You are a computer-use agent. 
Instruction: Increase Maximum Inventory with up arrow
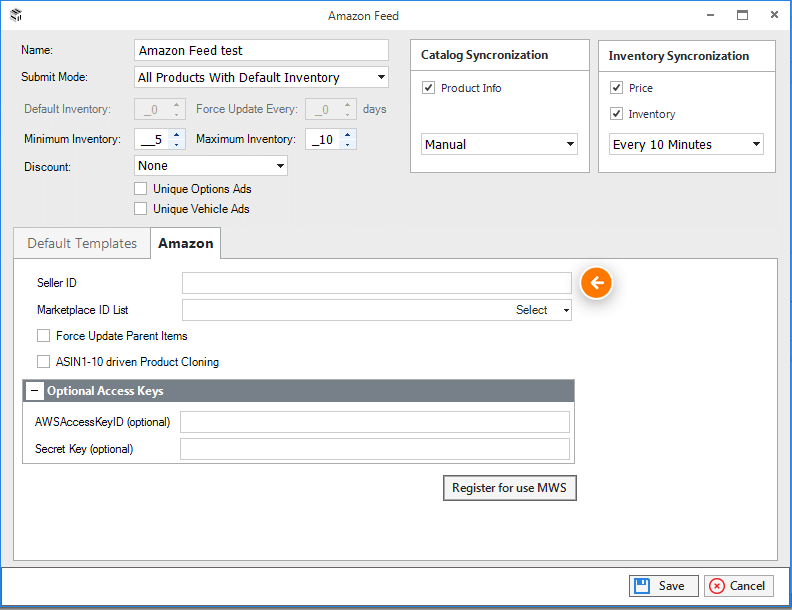click(348, 134)
